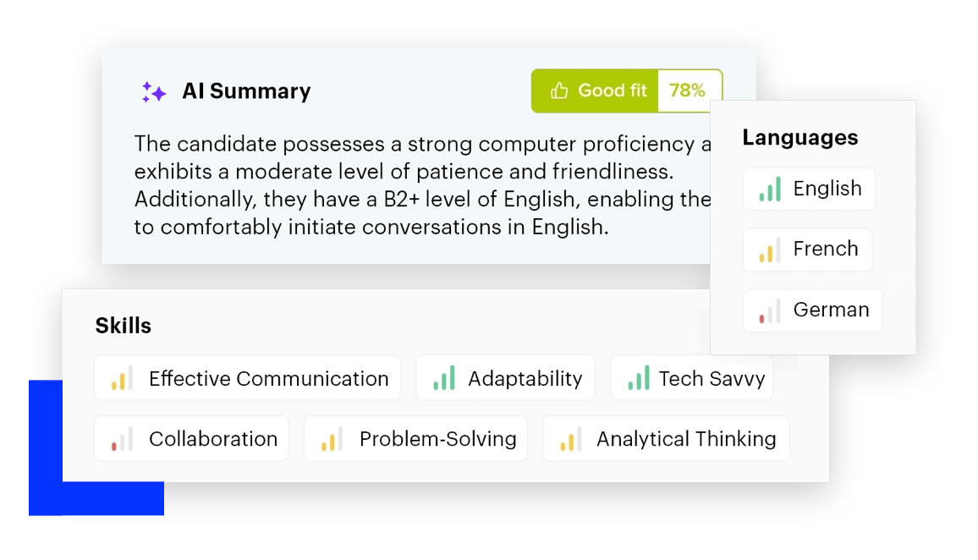Click the Skills section heading
The height and width of the screenshot is (560, 978).
click(124, 326)
